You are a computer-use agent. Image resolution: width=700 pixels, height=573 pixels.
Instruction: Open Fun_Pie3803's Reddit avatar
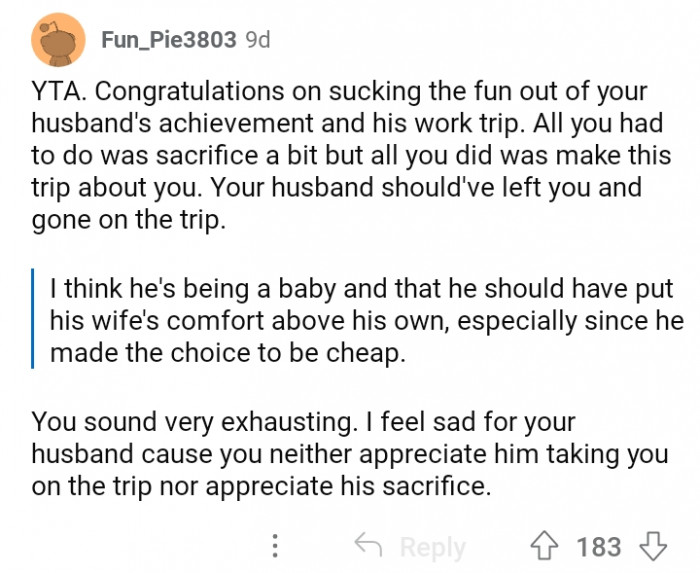(x=56, y=40)
